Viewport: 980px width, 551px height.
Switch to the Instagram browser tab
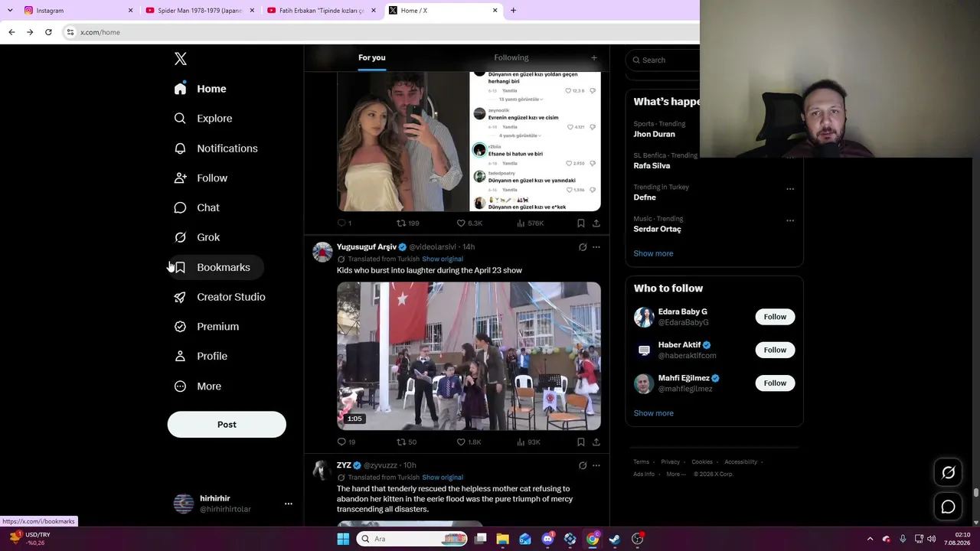(77, 11)
